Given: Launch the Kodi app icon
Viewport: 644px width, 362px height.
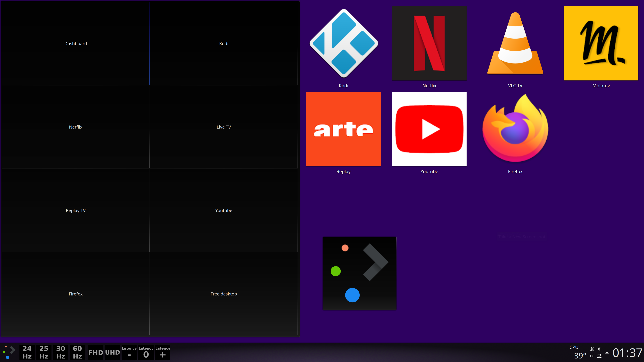Looking at the screenshot, I should coord(343,43).
